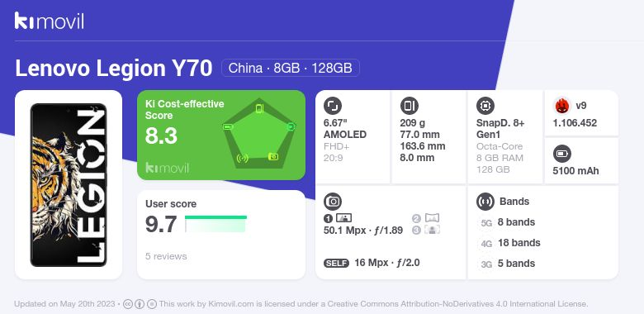644x314 pixels.
Task: Select the second wide-angle camera icon
Action: (x=432, y=218)
